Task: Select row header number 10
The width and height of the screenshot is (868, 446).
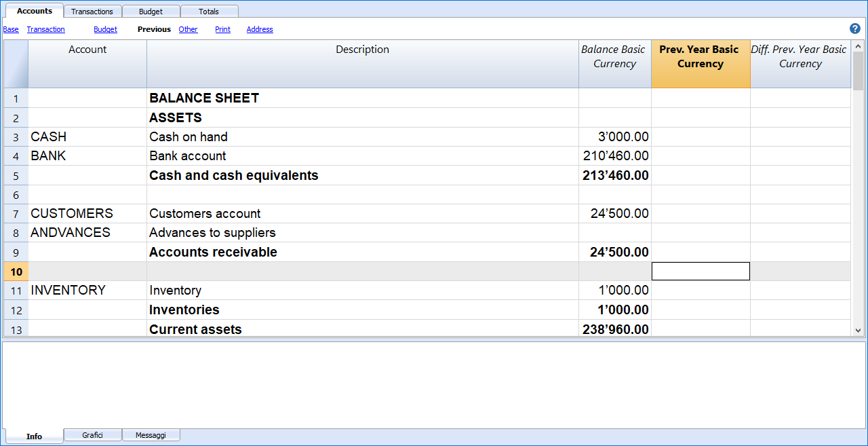Action: pyautogui.click(x=16, y=272)
